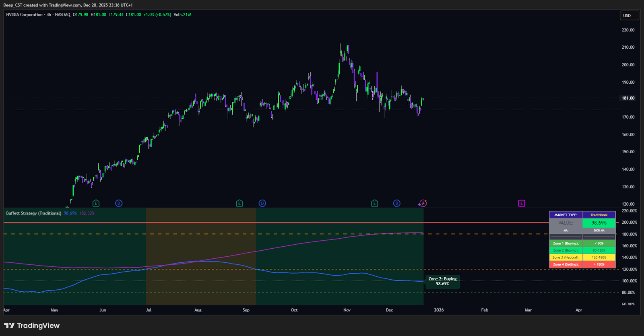Viewport: 644px width, 336px height.
Task: Click the 181.00 current price label
Action: point(628,98)
